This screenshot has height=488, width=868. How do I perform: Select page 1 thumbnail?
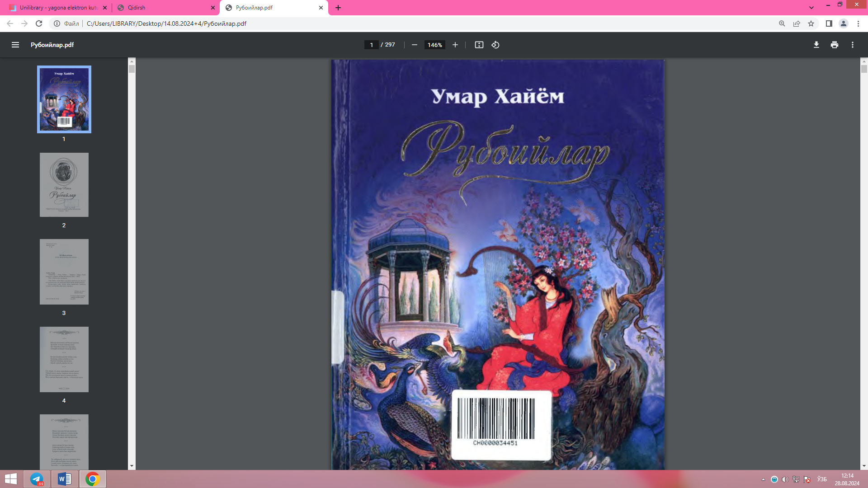tap(64, 99)
